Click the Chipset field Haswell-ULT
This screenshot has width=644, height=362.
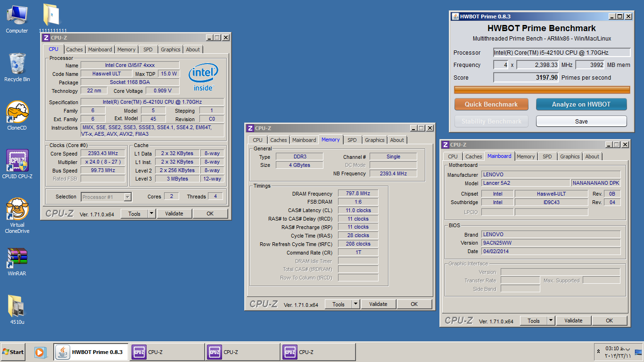click(x=551, y=194)
